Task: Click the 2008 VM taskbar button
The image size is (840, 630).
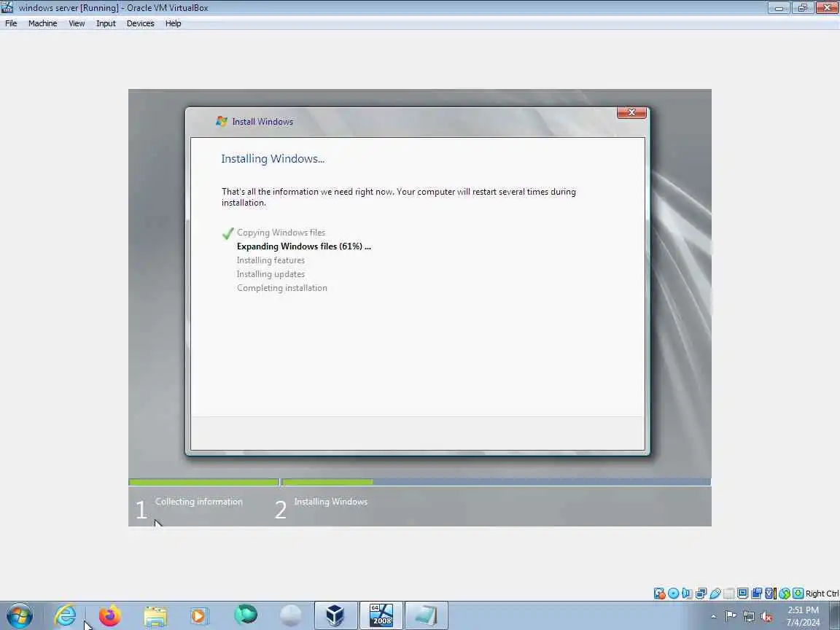Action: pyautogui.click(x=381, y=615)
